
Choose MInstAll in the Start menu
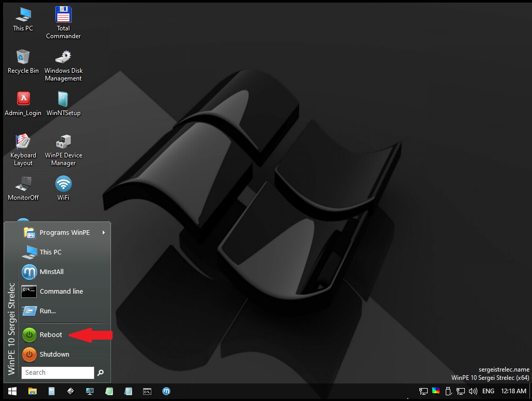coord(64,272)
